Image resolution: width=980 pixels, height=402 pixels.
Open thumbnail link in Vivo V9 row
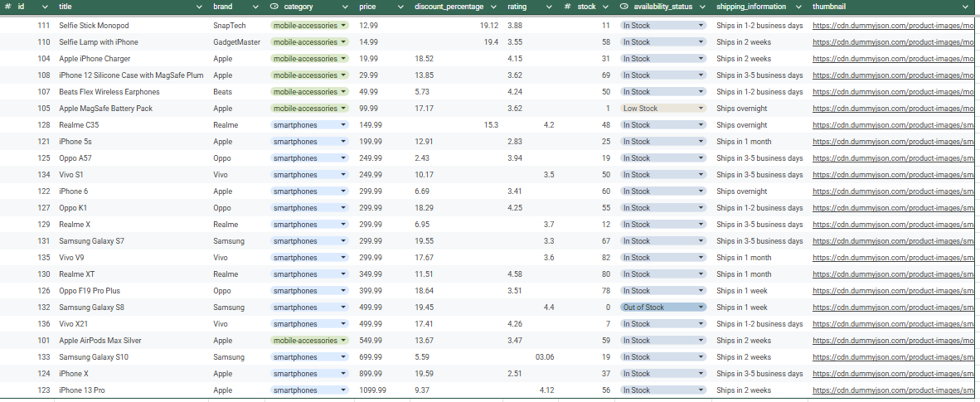coord(893,258)
